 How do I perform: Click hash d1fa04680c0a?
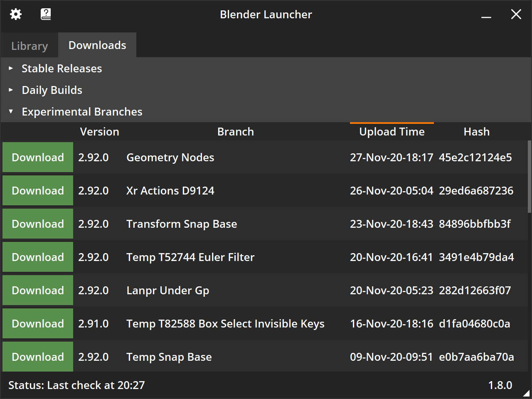[475, 324]
